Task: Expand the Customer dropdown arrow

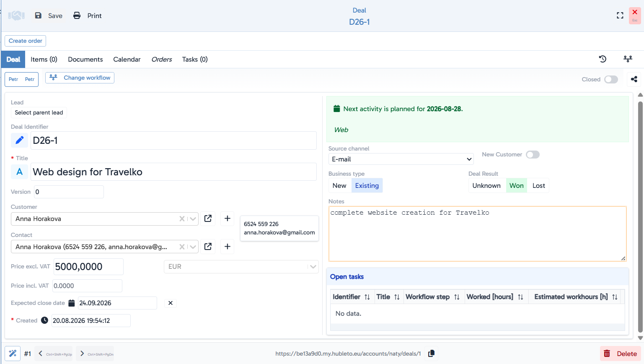Action: click(193, 218)
